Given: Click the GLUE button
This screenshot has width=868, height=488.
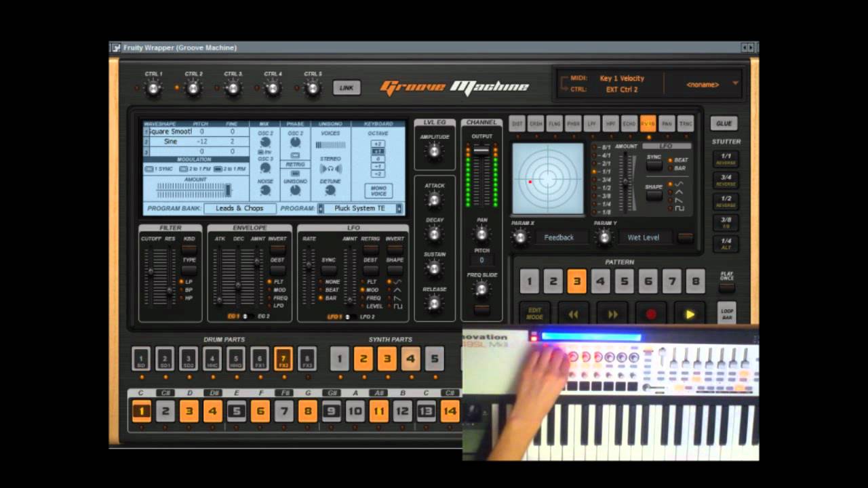Looking at the screenshot, I should point(724,123).
